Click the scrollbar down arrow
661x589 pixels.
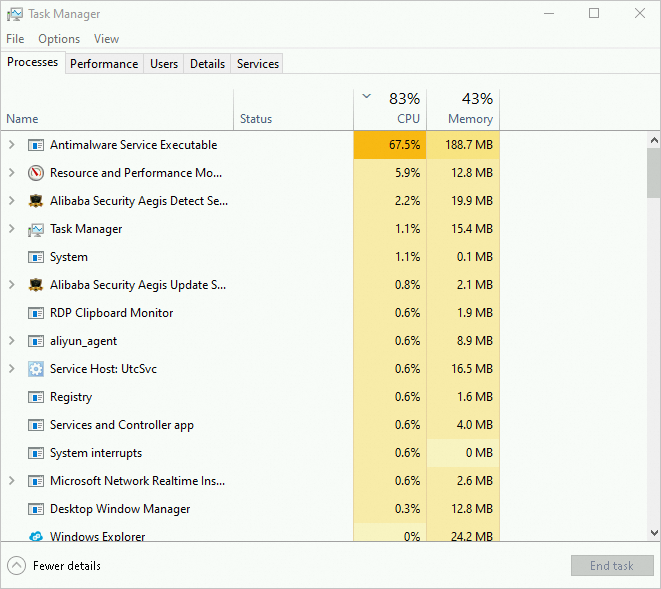click(x=654, y=533)
